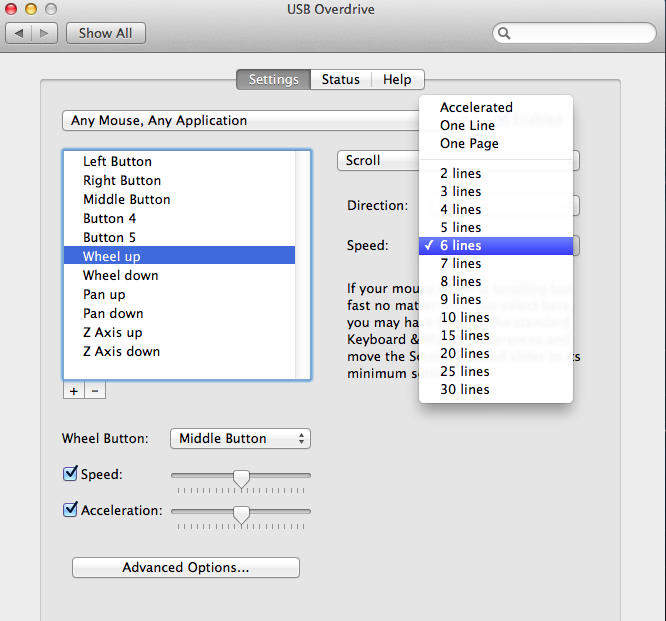This screenshot has width=666, height=621.
Task: Go back with the left arrow button
Action: [19, 33]
